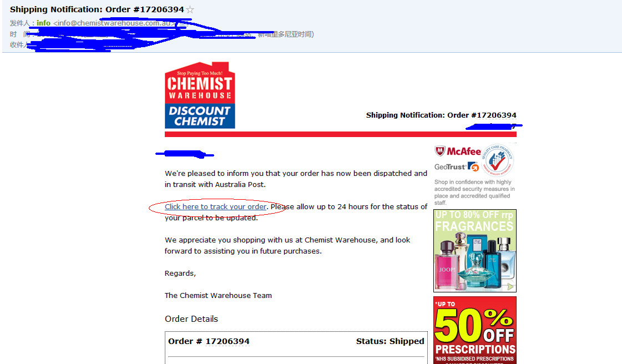Open the McAfee security badge
This screenshot has height=364, width=622.
coord(458,151)
